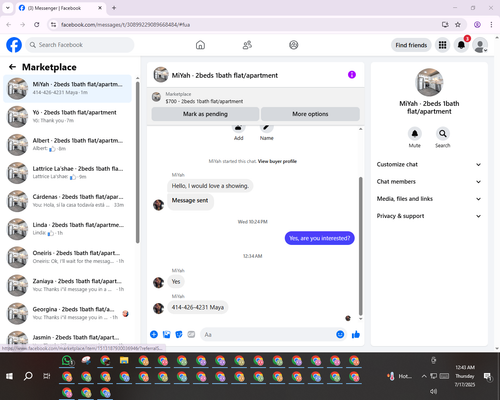
Task: Click the Facebook logo
Action: click(14, 45)
